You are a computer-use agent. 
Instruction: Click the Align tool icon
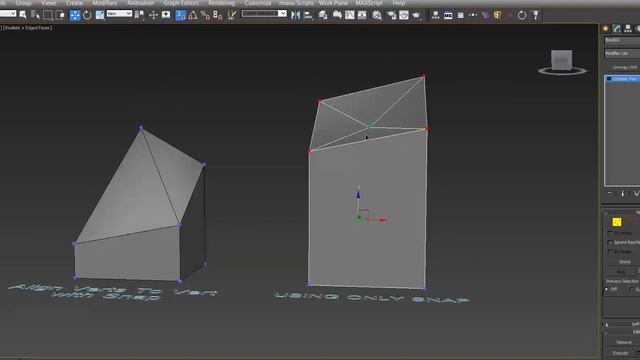308,15
